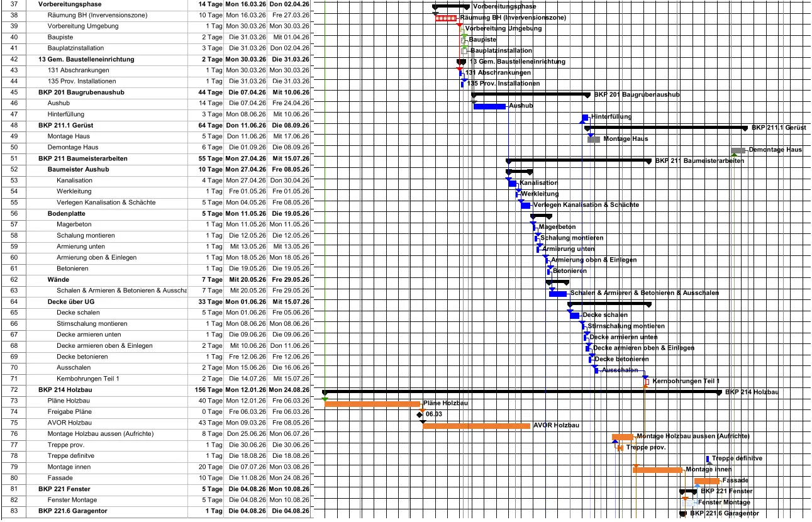Click the BKP 214 Holzbau summary bar
Image resolution: width=812 pixels, height=522 pixels.
click(522, 392)
